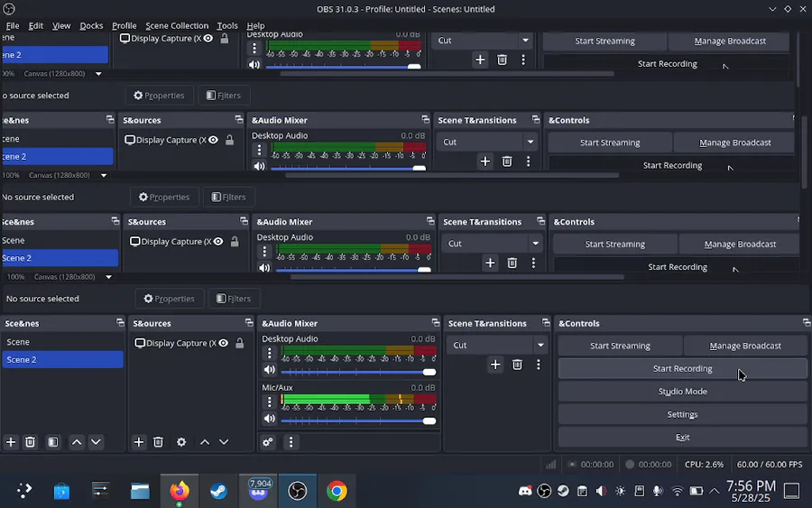Open the application launcher in the taskbar
The height and width of the screenshot is (508, 812).
pyautogui.click(x=23, y=490)
